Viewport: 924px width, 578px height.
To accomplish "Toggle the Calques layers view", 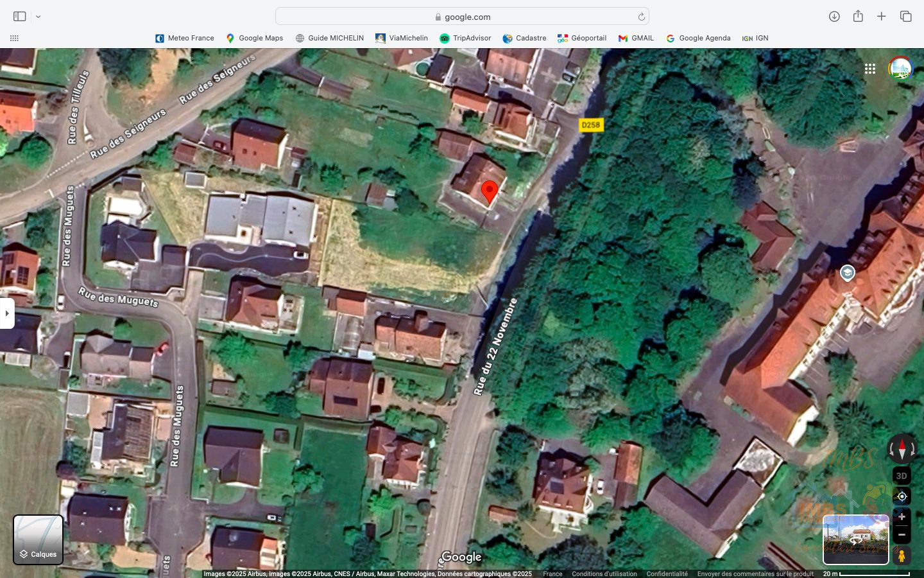I will point(38,539).
